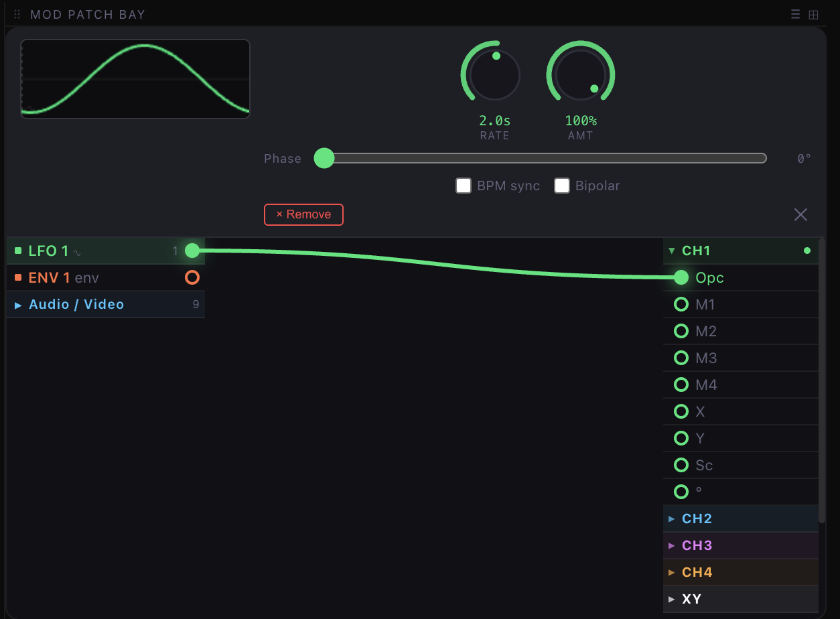Click the Sc destination label

coord(704,465)
